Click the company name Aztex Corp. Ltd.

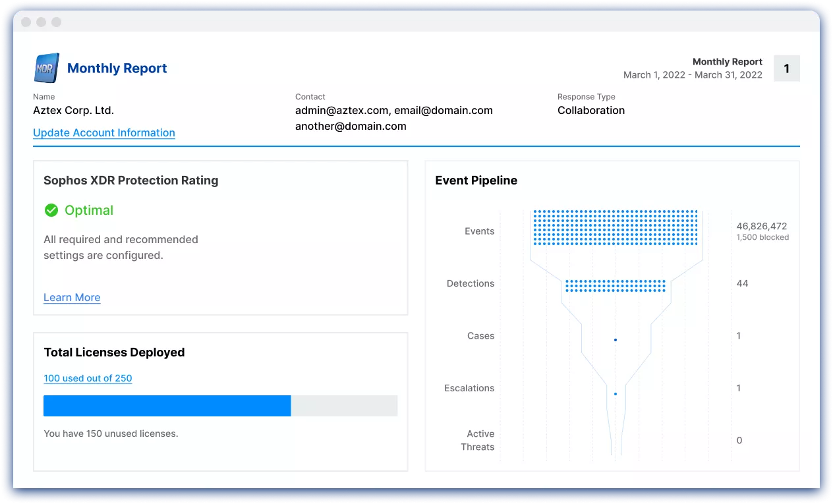pos(73,110)
